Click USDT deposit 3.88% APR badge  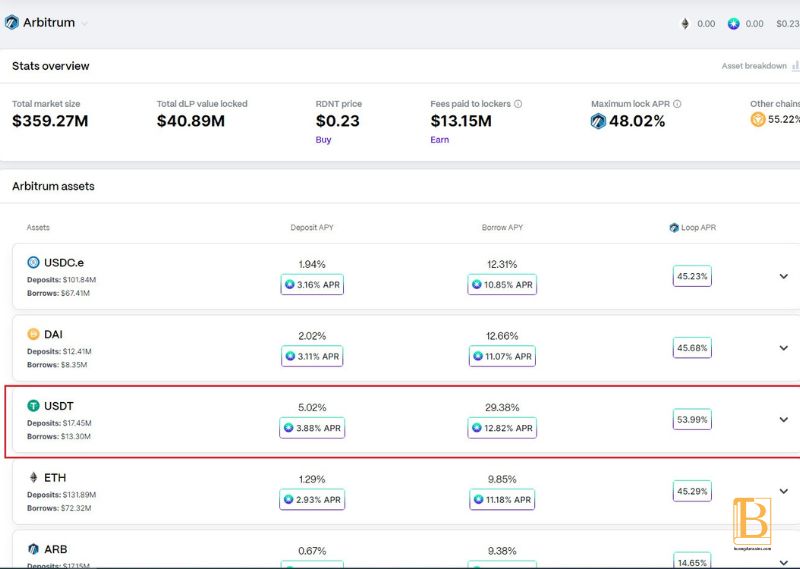pyautogui.click(x=312, y=428)
